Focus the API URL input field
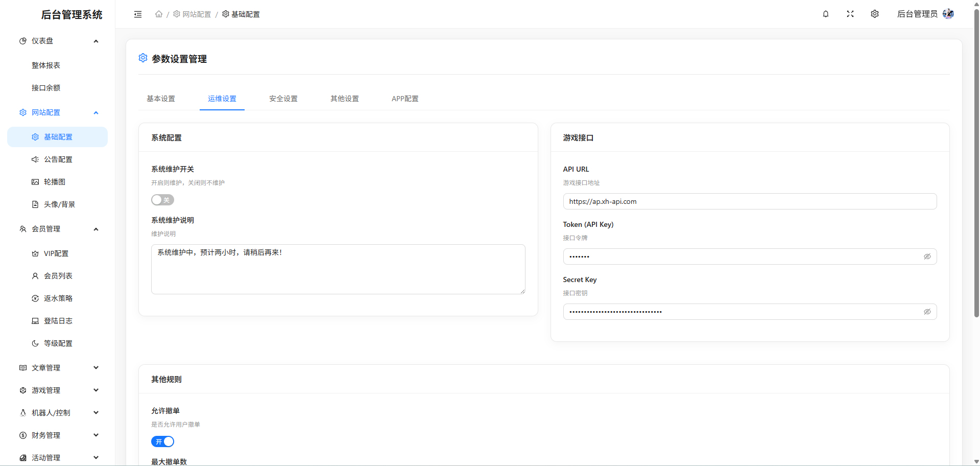980x466 pixels. coord(750,201)
